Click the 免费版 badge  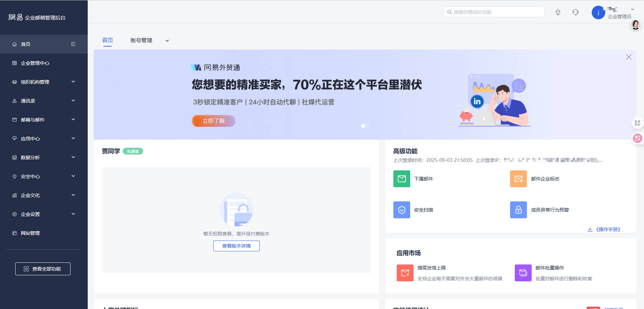tap(133, 151)
